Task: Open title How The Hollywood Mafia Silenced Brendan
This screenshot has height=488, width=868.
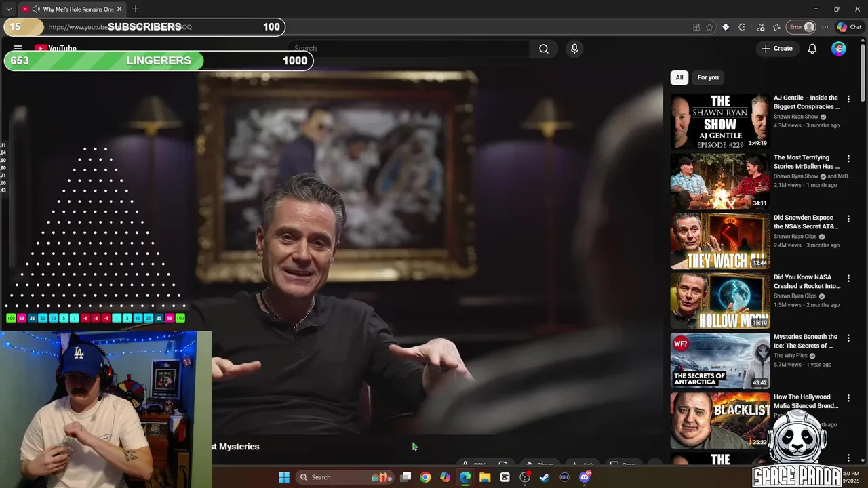Action: point(806,401)
